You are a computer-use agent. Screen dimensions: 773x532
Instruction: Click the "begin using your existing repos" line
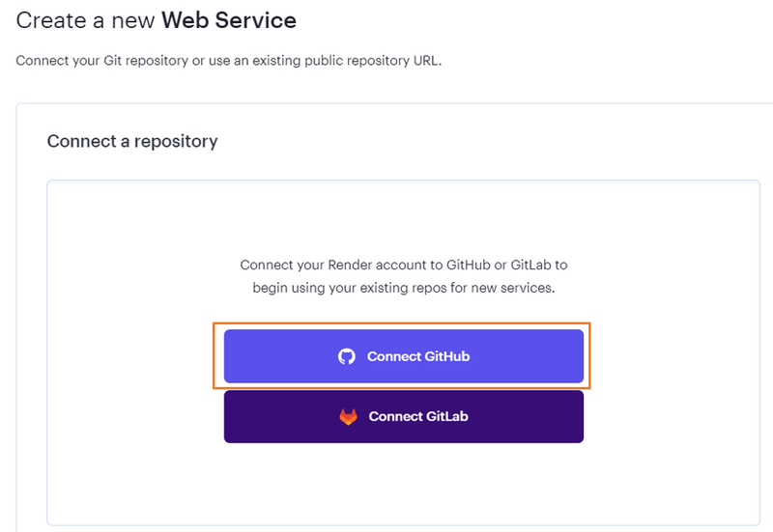click(x=404, y=288)
